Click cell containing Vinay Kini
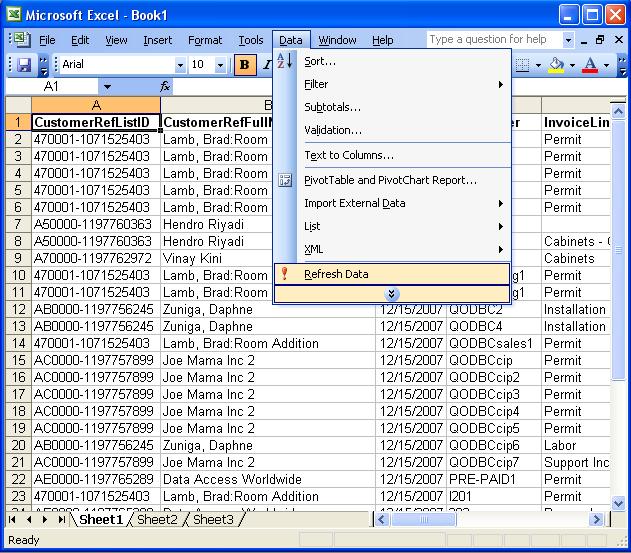This screenshot has width=631, height=553. coord(268,258)
